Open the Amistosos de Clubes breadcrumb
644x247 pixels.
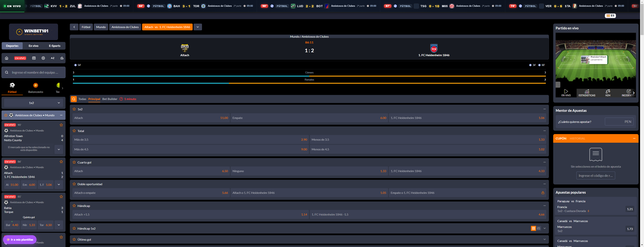(x=125, y=27)
